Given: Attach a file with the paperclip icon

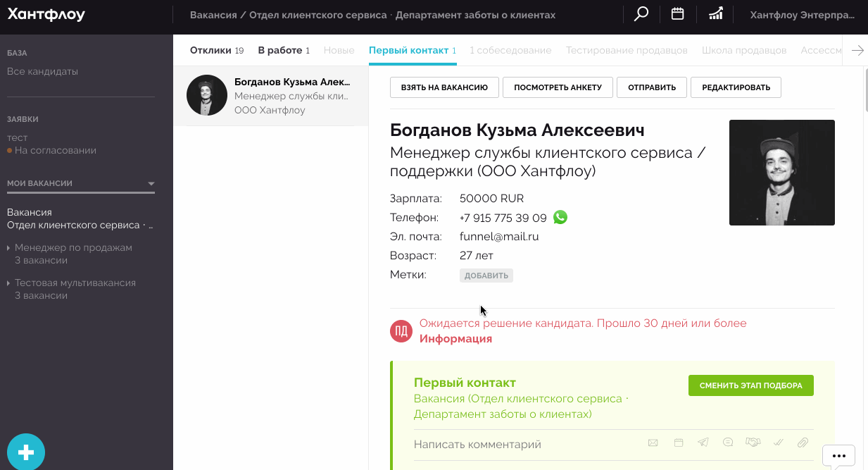Looking at the screenshot, I should [803, 443].
